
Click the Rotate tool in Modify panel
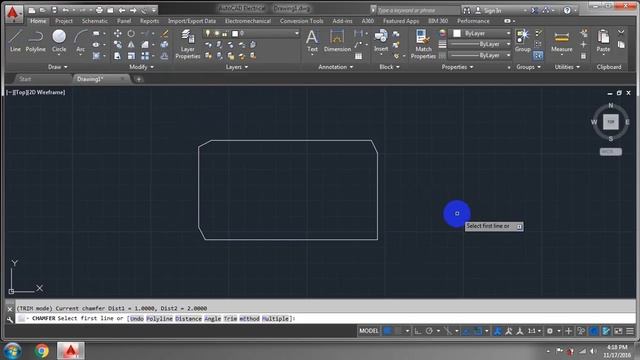[x=131, y=33]
